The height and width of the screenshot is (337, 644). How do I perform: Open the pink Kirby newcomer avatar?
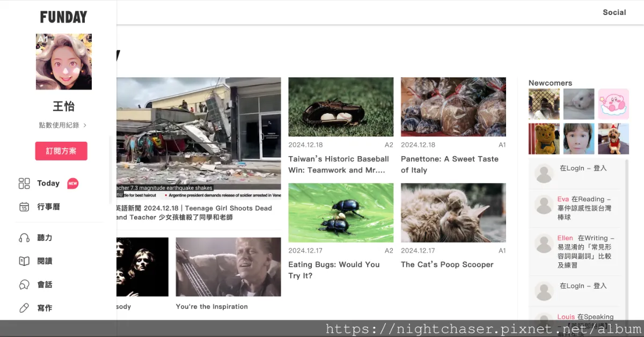(613, 104)
